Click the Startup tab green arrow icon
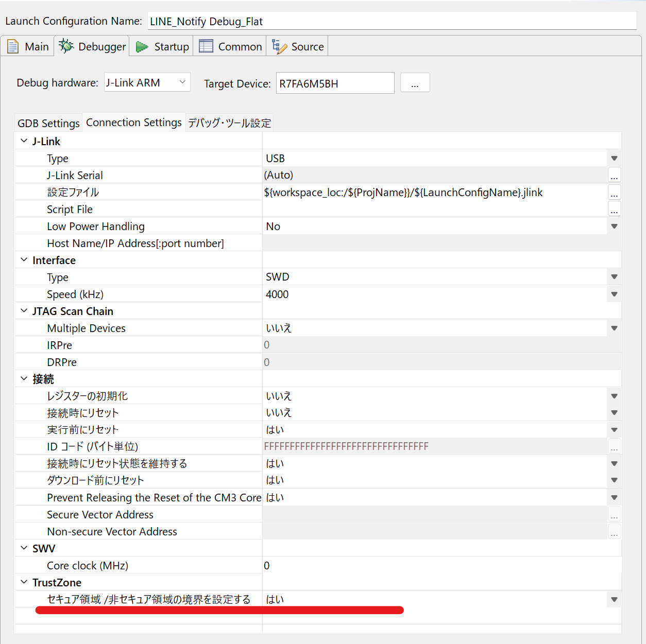646x644 pixels. coord(142,47)
